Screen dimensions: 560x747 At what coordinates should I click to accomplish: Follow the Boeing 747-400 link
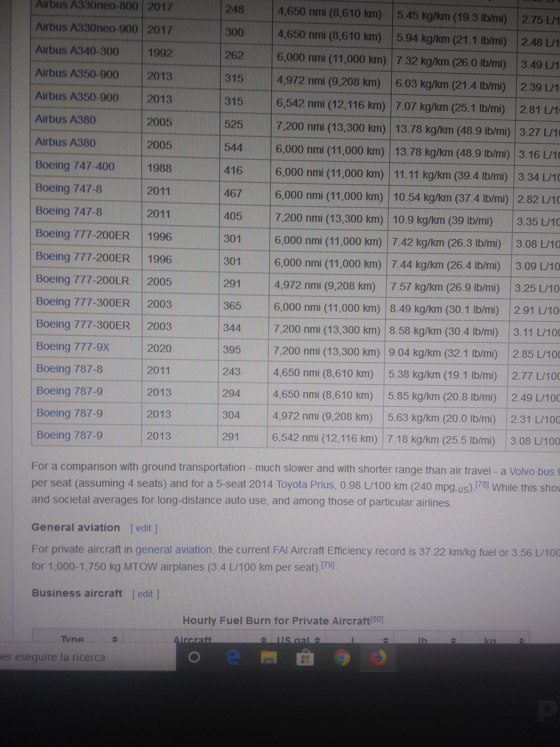(75, 166)
